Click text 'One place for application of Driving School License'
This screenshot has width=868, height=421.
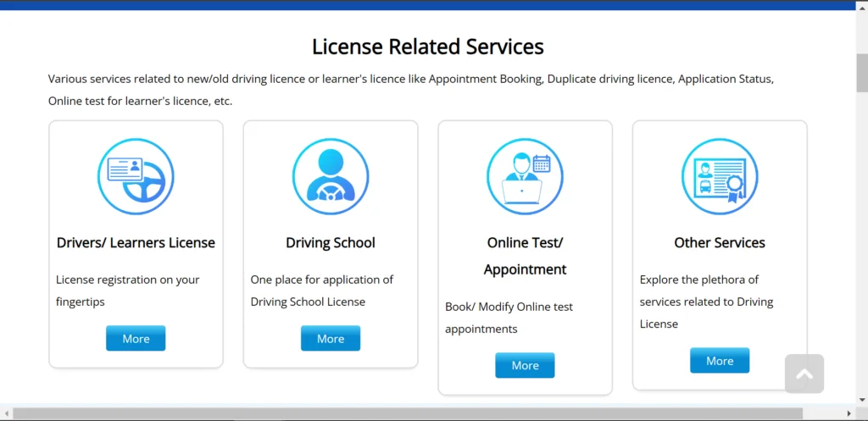pyautogui.click(x=322, y=291)
